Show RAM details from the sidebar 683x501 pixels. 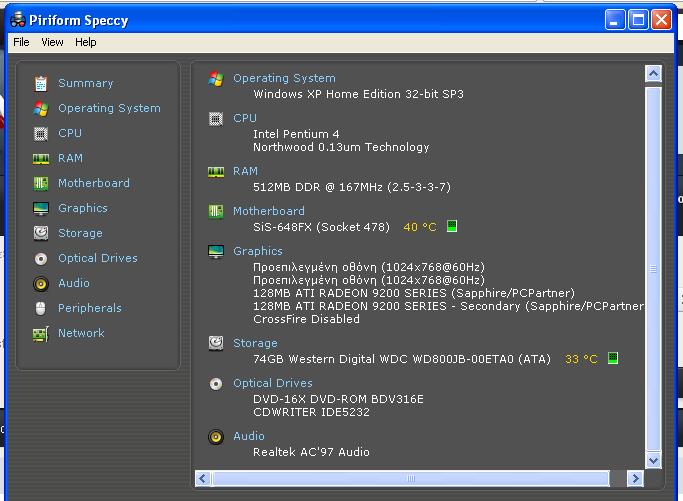click(x=71, y=158)
